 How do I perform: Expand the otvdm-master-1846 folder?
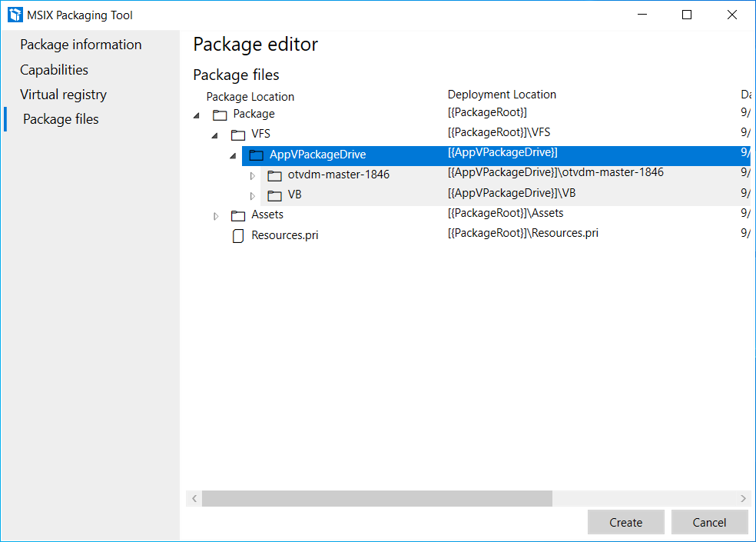[252, 175]
